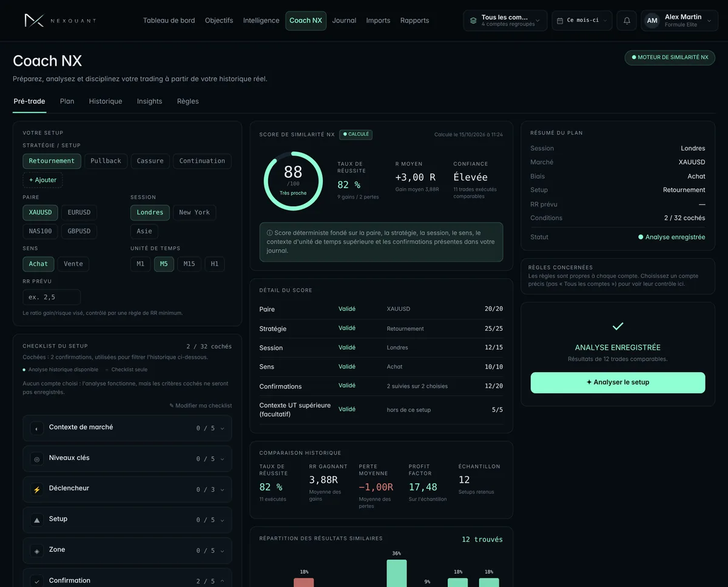Click the RR prévu input field
The width and height of the screenshot is (728, 587).
[x=52, y=297]
